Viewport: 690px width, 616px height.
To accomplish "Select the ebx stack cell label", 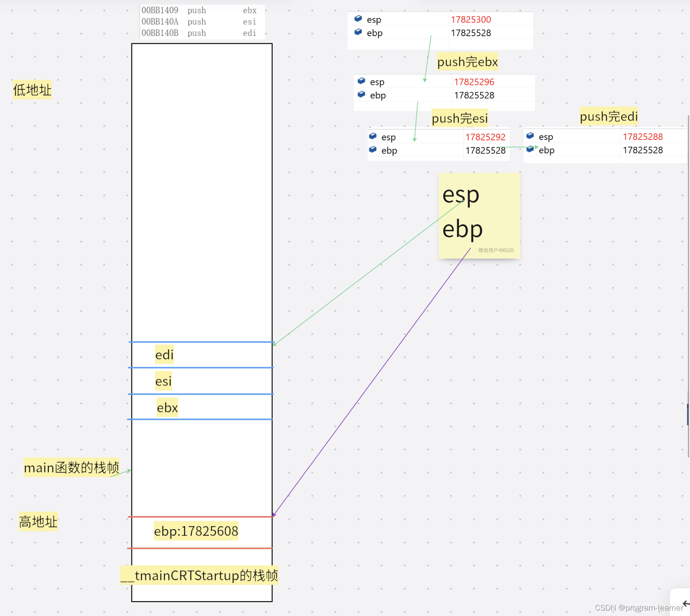I will [x=167, y=408].
